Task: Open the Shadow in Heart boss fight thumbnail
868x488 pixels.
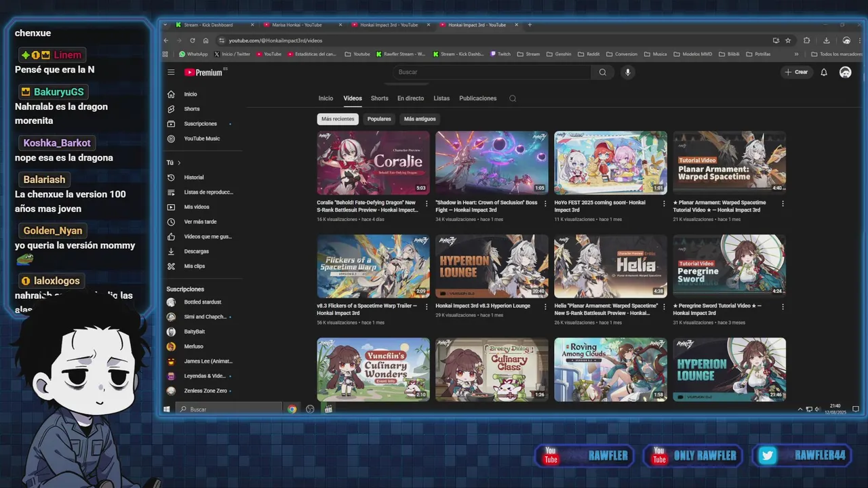Action: (x=492, y=163)
